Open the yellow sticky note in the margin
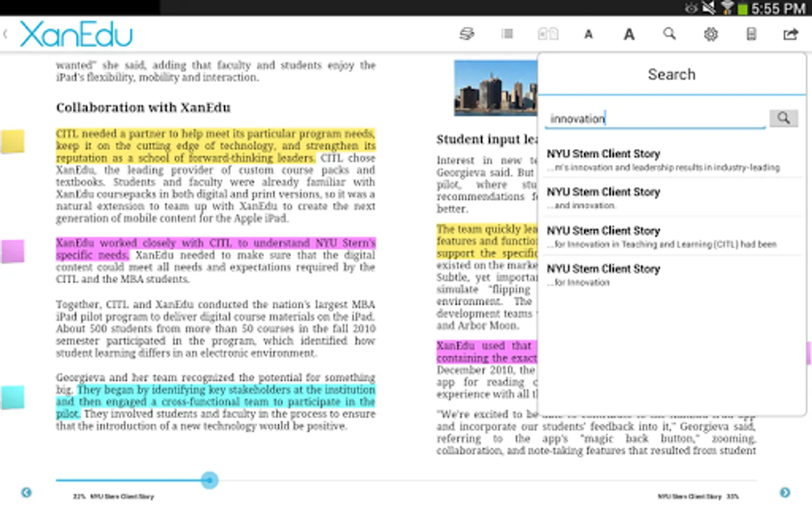 (x=12, y=142)
